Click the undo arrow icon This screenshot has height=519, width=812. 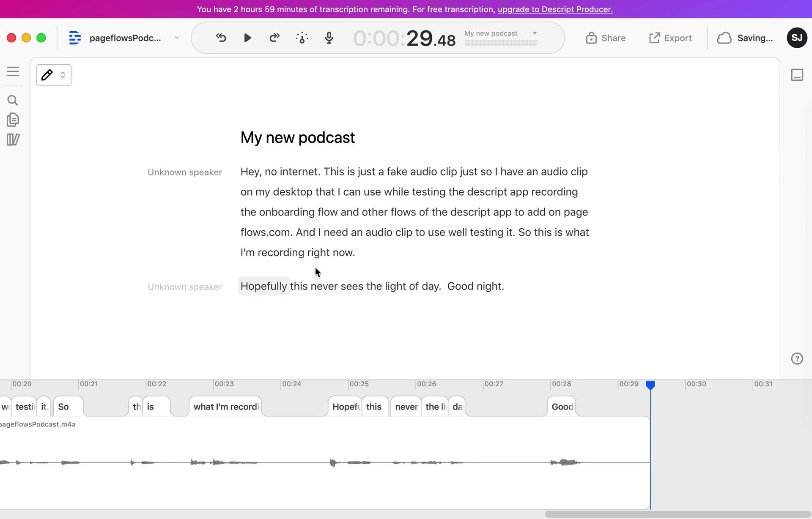pos(221,38)
